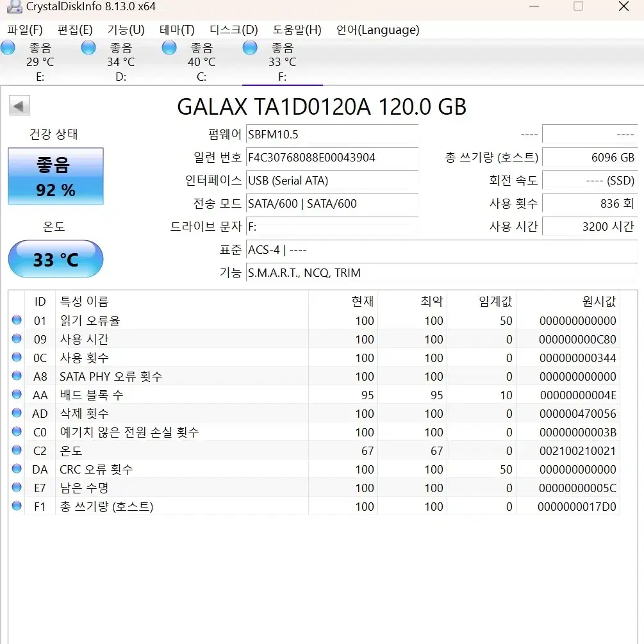Click status dot for ID C2 온도 row
644x644 pixels.
click(17, 450)
